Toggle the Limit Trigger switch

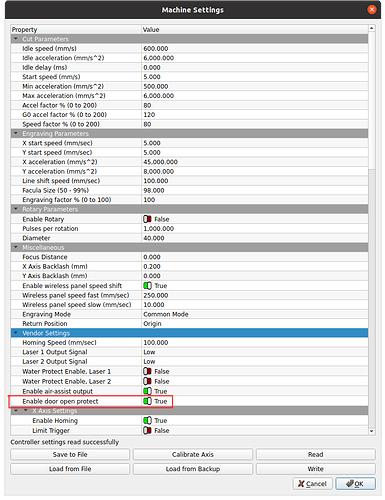pyautogui.click(x=147, y=431)
